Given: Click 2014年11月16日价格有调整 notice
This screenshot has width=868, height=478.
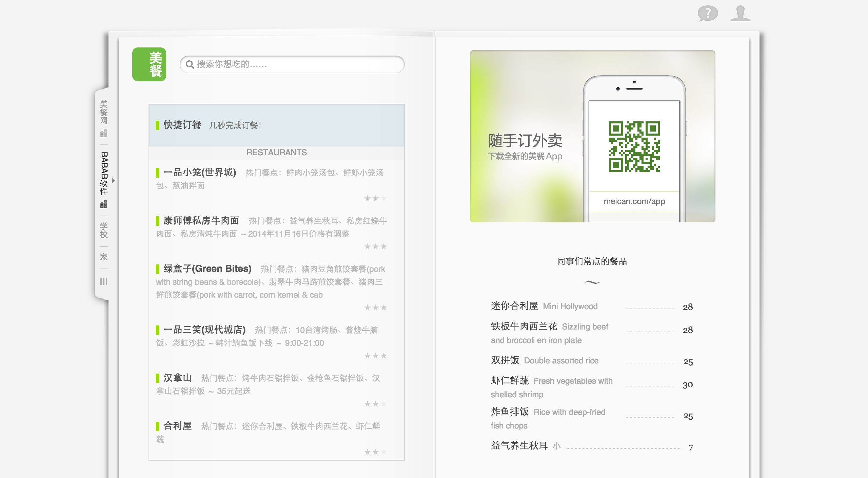Looking at the screenshot, I should 299,234.
